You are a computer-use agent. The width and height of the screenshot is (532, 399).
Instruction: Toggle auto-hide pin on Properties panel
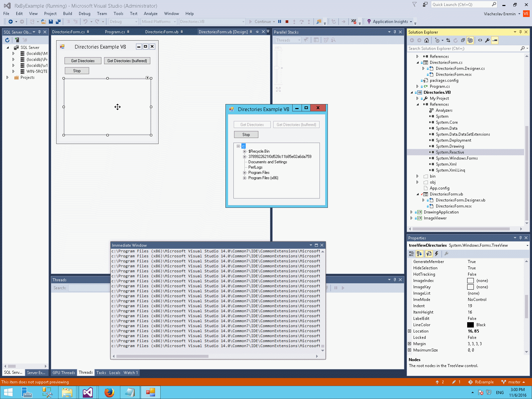tap(520, 238)
